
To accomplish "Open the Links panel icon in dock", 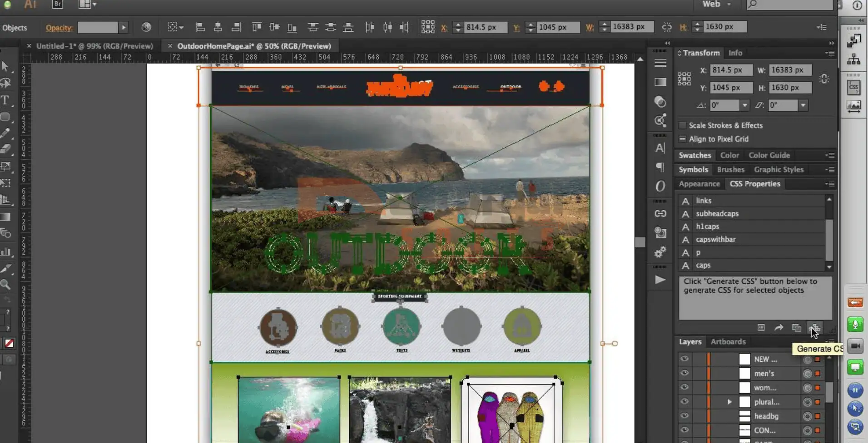I will click(660, 213).
